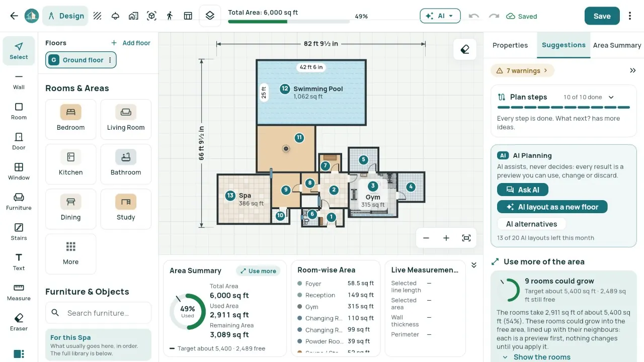Redo the last action
The height and width of the screenshot is (362, 644).
click(494, 16)
